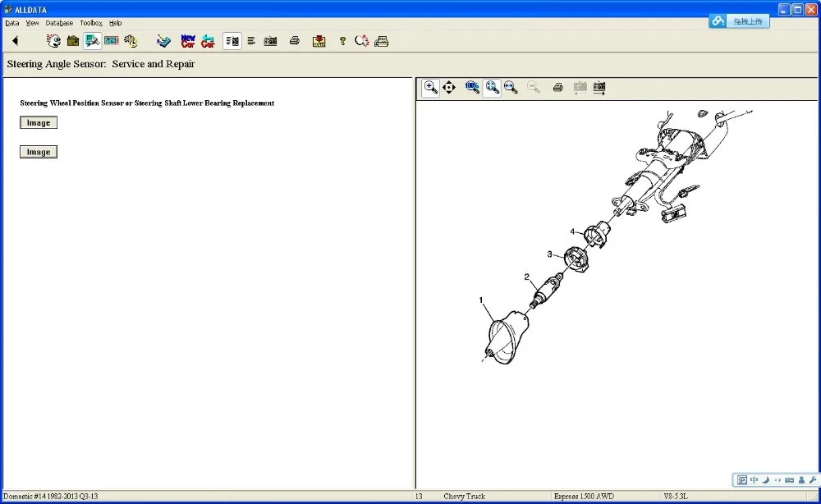Open the Help menu
Viewport: 821px width, 504px height.
[x=115, y=23]
